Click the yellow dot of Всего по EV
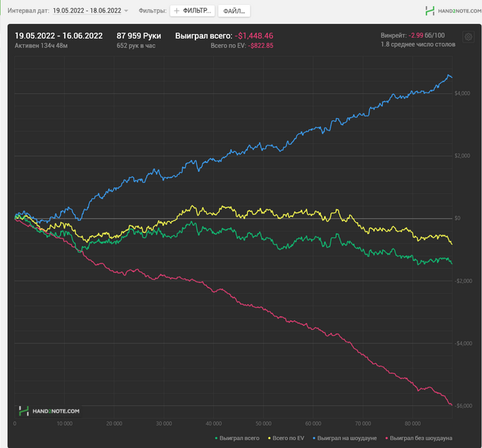Viewport: 482px width, 448px height. pos(269,438)
